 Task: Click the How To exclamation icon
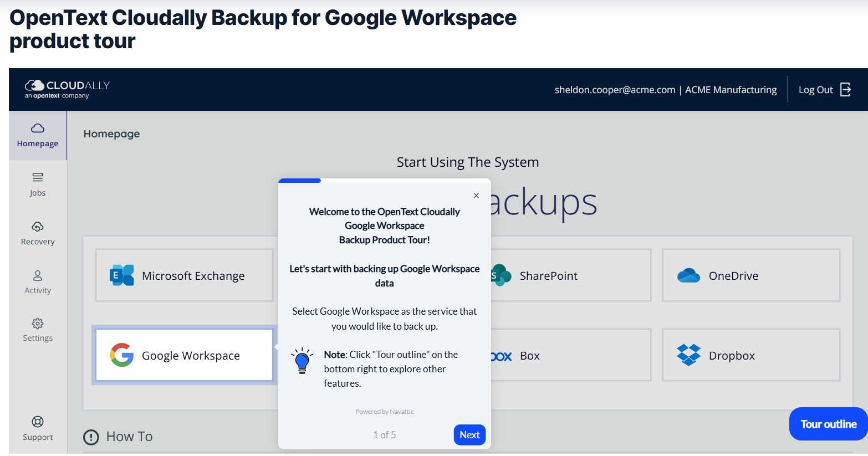91,437
